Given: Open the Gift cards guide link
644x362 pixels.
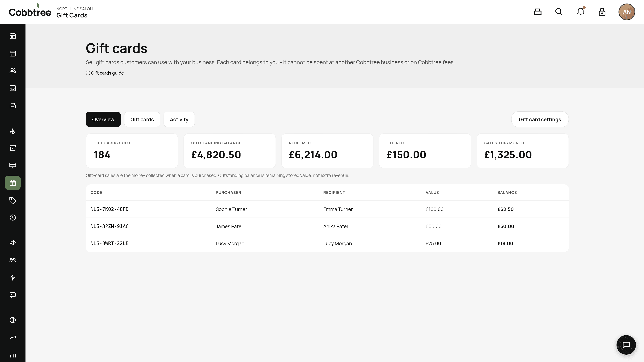Looking at the screenshot, I should tap(105, 73).
